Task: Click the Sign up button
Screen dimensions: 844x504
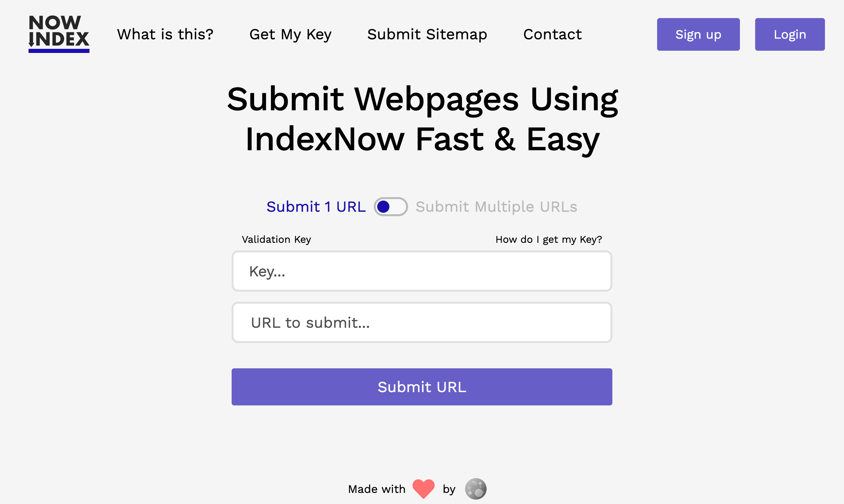Action: (698, 34)
